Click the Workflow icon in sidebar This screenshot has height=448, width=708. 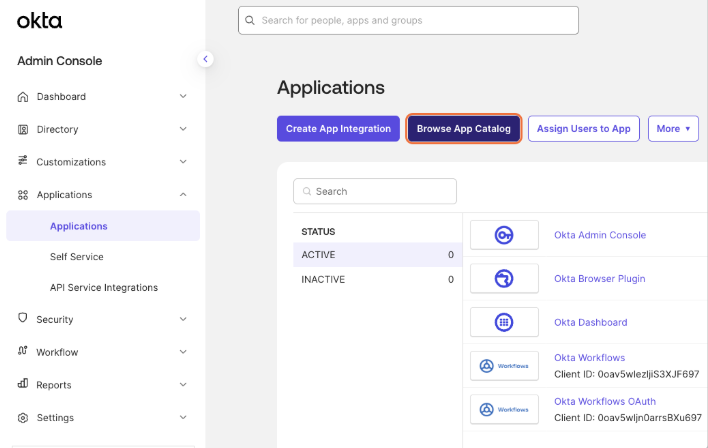(x=23, y=350)
